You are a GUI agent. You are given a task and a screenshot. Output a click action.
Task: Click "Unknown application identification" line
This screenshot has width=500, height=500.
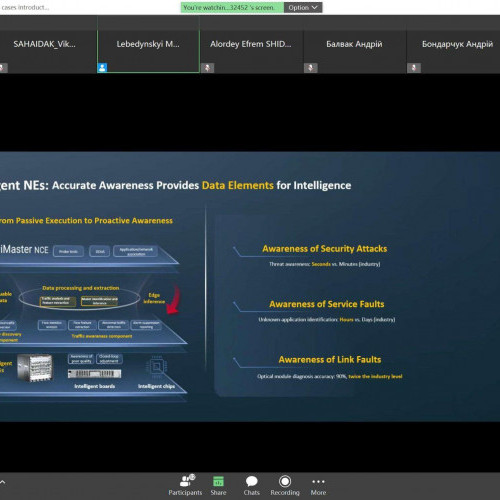(327, 320)
